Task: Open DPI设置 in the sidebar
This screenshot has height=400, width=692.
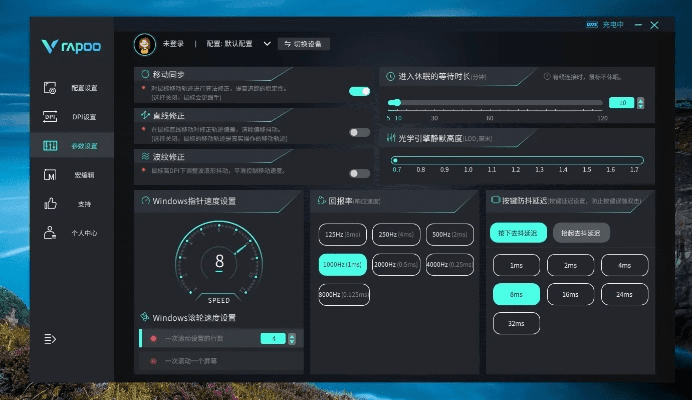Action: tap(84, 117)
